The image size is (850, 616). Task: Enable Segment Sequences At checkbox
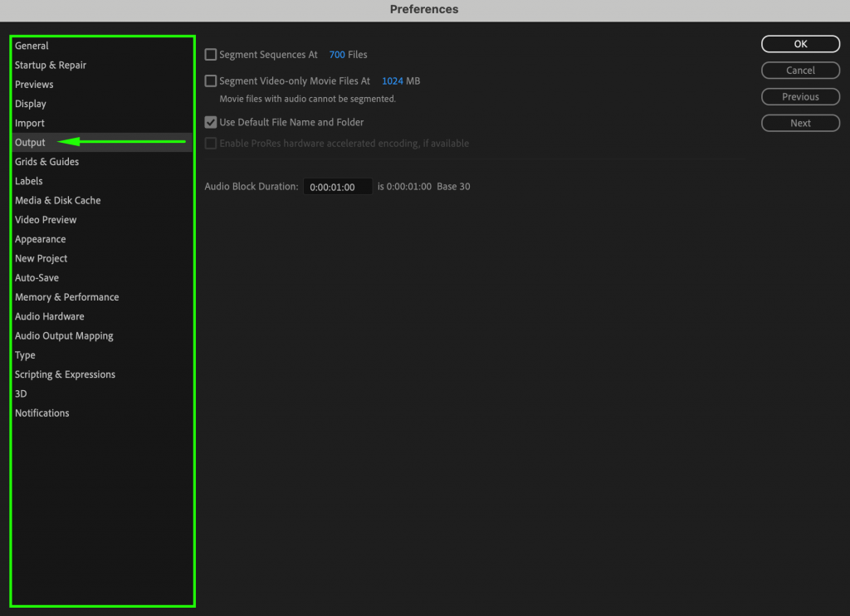click(211, 55)
